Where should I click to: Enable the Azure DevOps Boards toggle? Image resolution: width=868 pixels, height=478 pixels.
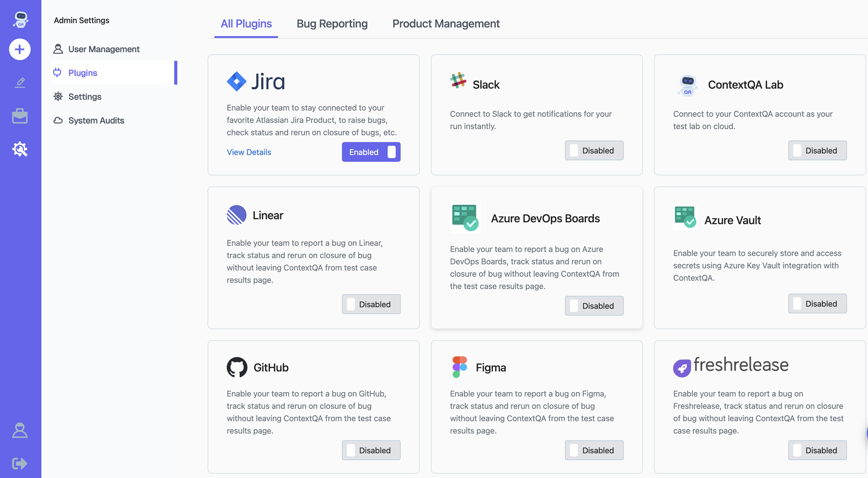[x=594, y=305]
